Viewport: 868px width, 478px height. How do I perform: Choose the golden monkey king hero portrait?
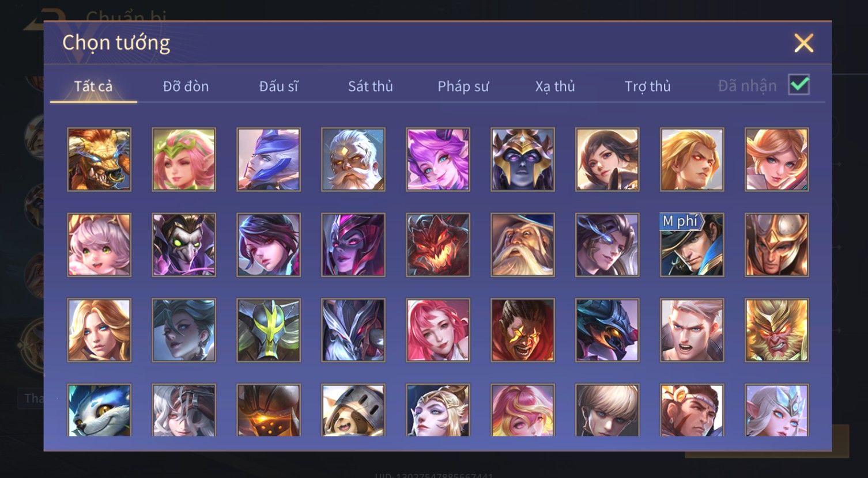[x=776, y=330]
